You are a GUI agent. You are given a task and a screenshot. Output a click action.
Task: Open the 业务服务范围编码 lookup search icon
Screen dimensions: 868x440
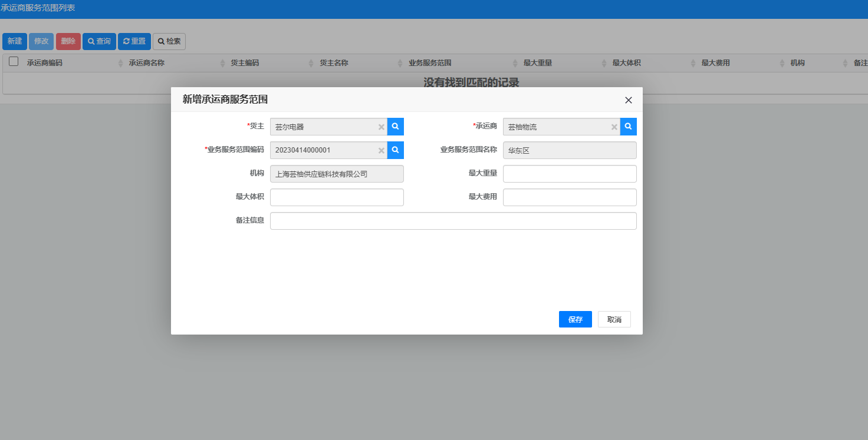[x=396, y=150]
